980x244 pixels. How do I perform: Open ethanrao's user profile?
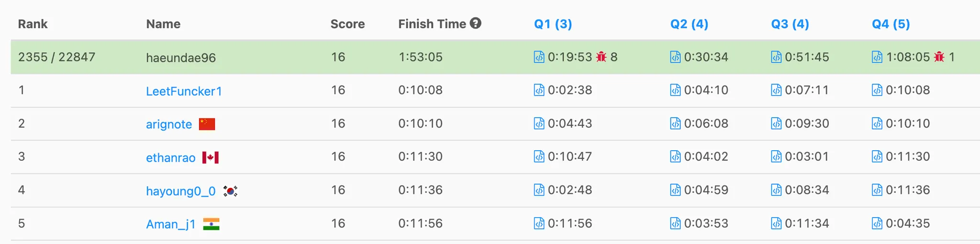[171, 157]
